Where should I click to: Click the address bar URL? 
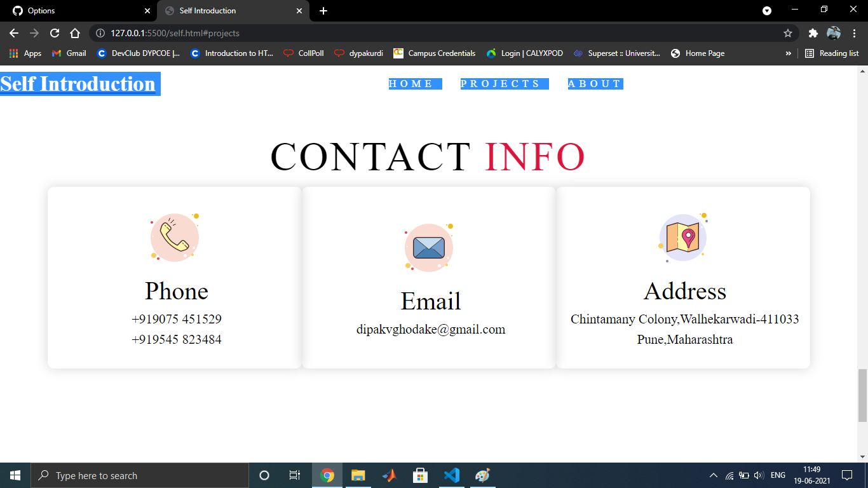[175, 33]
